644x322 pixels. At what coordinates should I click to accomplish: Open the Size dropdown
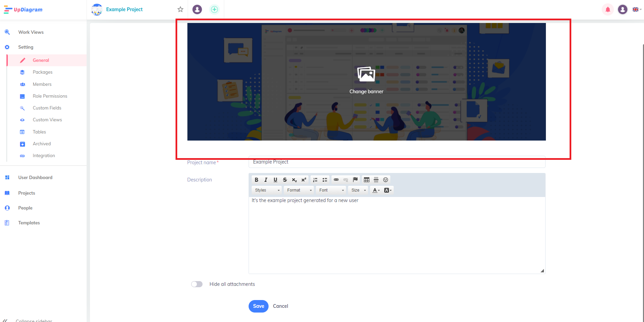pyautogui.click(x=358, y=190)
